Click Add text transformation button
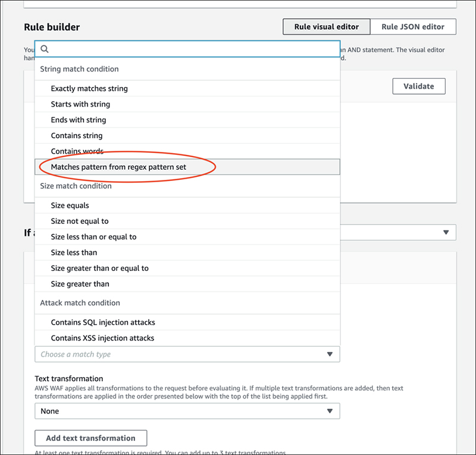 [x=90, y=438]
